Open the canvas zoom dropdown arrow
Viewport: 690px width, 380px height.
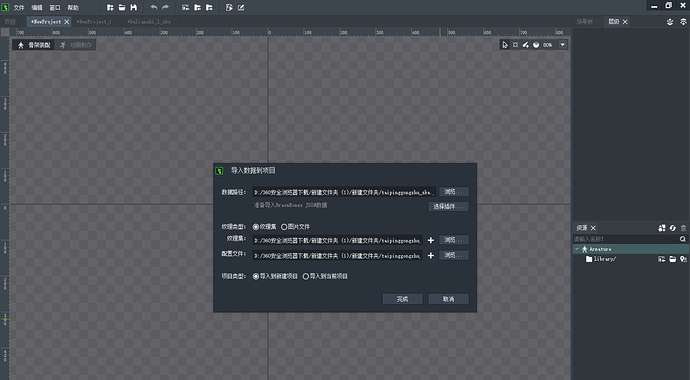pos(563,45)
